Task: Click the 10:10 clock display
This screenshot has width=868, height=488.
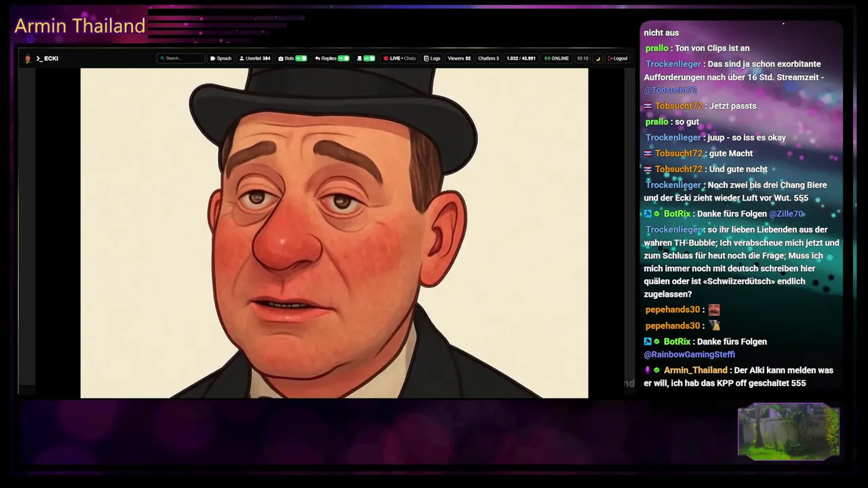Action: coord(583,58)
